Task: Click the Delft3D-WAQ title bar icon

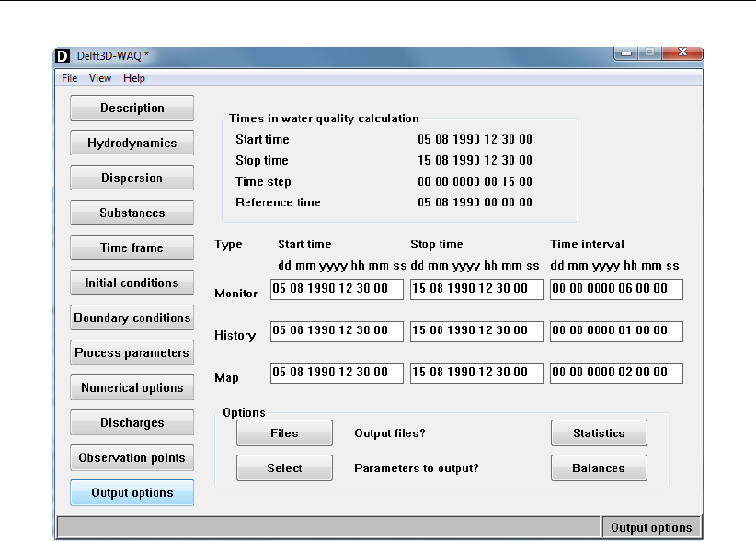Action: (63, 56)
